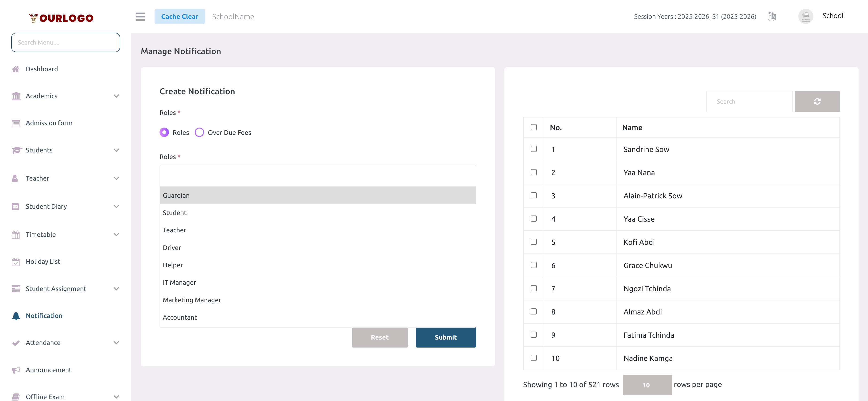Click the Submit button

tap(445, 337)
